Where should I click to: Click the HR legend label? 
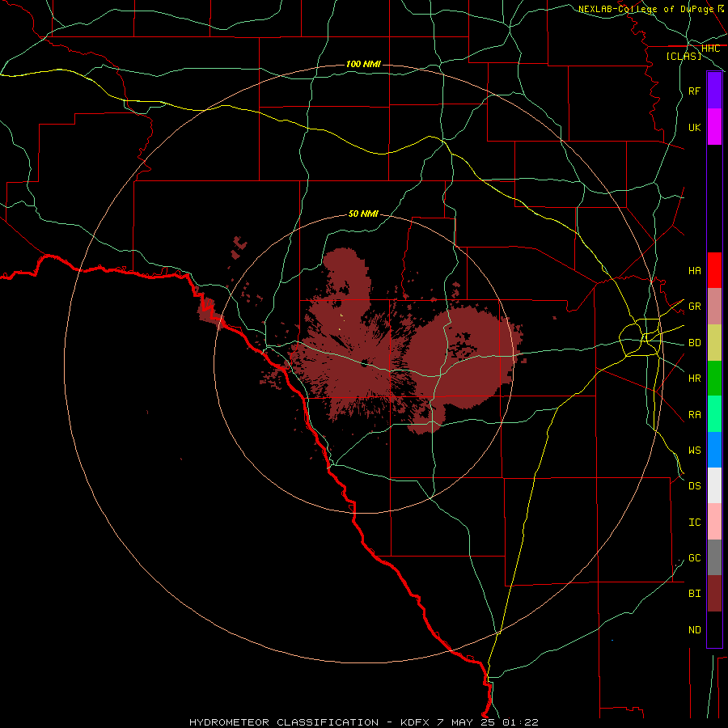(x=694, y=379)
